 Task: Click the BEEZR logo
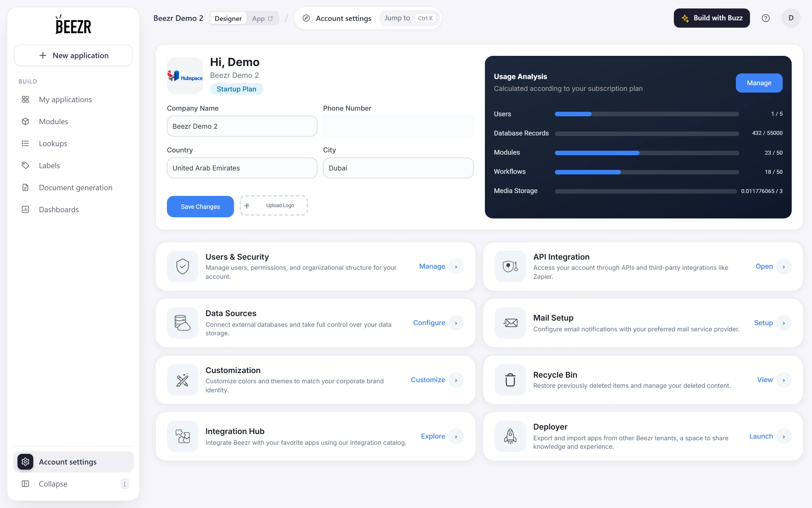point(73,25)
